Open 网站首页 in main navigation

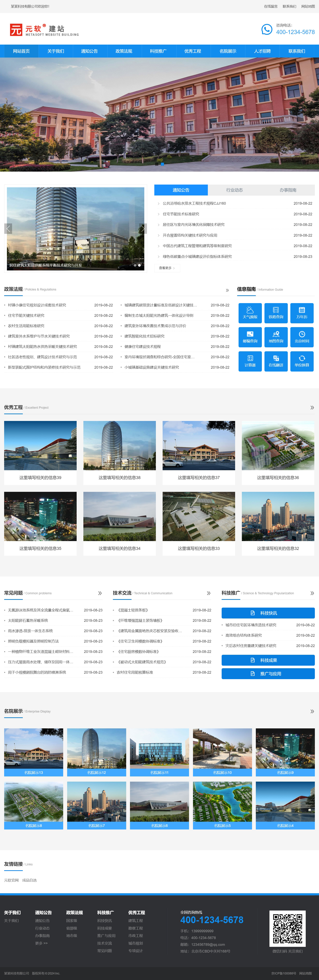21,51
